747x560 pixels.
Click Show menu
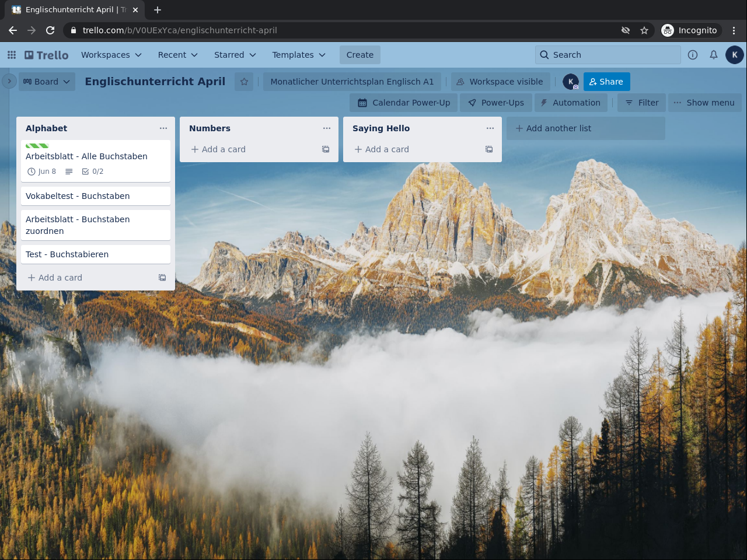pos(704,103)
